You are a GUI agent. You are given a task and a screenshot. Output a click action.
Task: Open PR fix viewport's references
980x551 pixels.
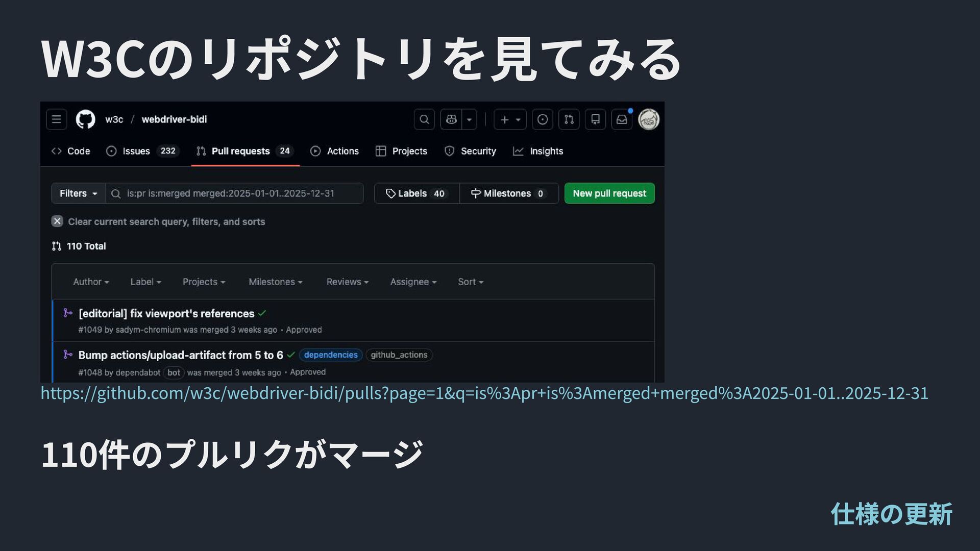(166, 313)
